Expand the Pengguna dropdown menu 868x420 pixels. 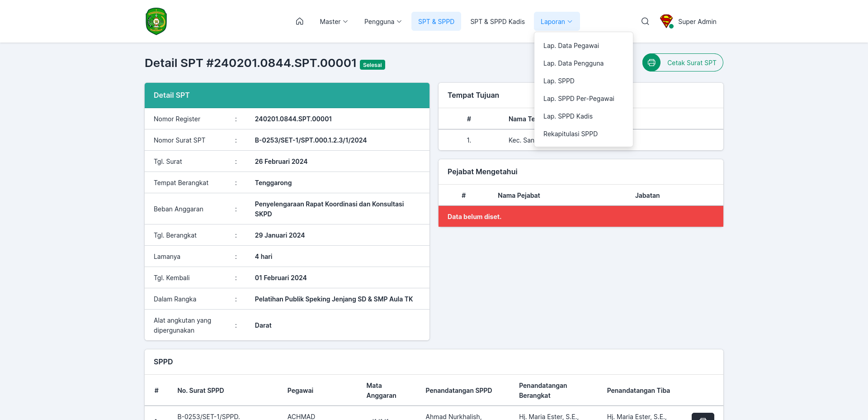coord(382,21)
